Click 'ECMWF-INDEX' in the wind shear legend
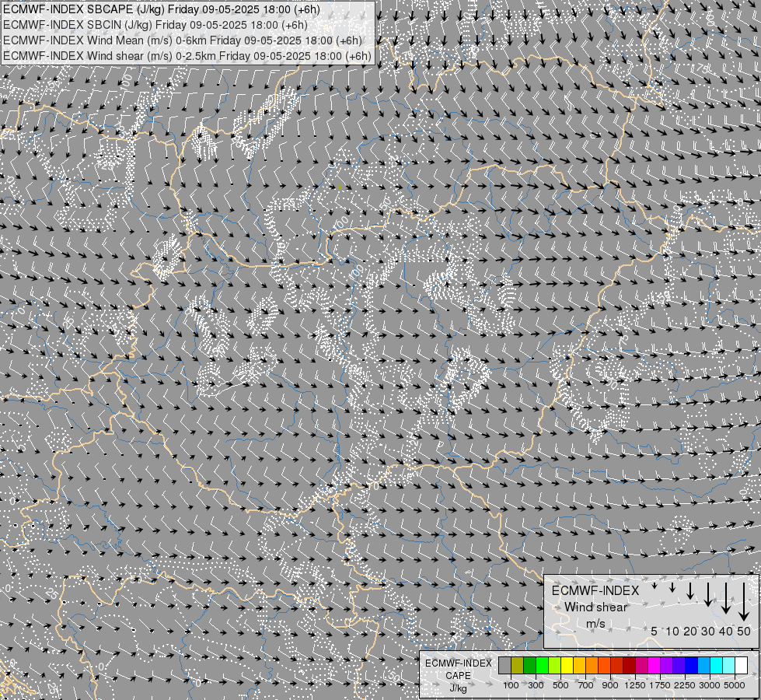This screenshot has height=700, width=761. coord(595,590)
